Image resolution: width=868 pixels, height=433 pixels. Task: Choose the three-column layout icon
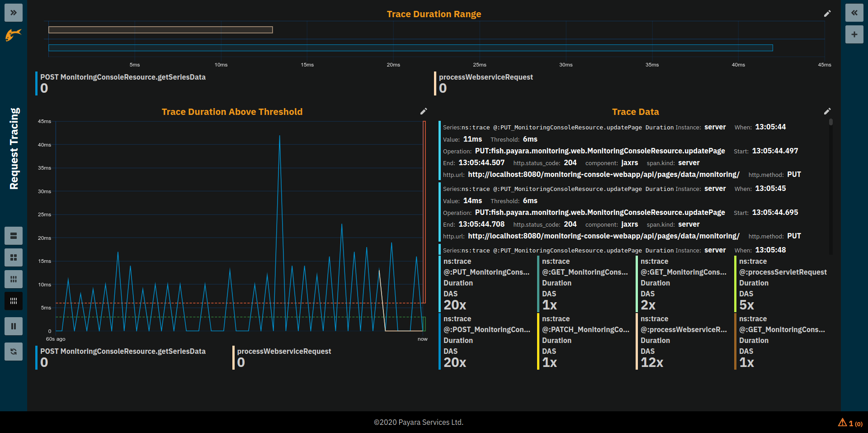pos(14,279)
